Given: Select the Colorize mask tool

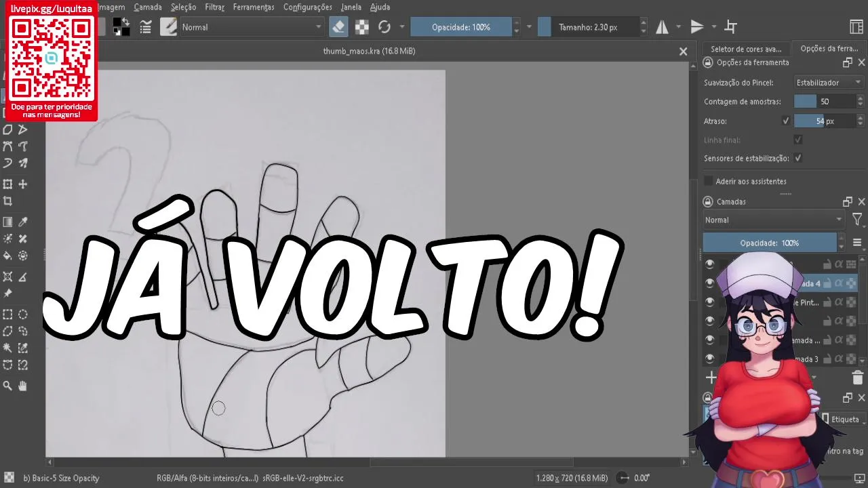Looking at the screenshot, I should 7,239.
